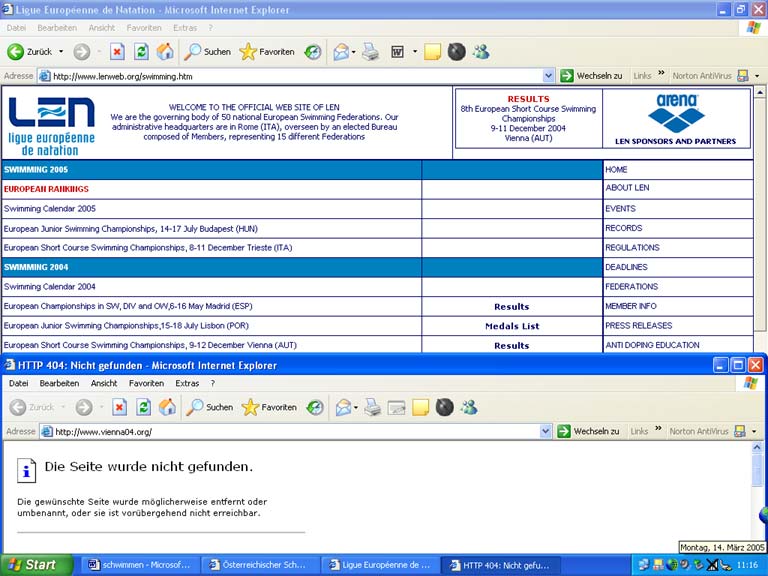768x576 pixels.
Task: Open Swimming Calendar 2005 link
Action: click(49, 209)
